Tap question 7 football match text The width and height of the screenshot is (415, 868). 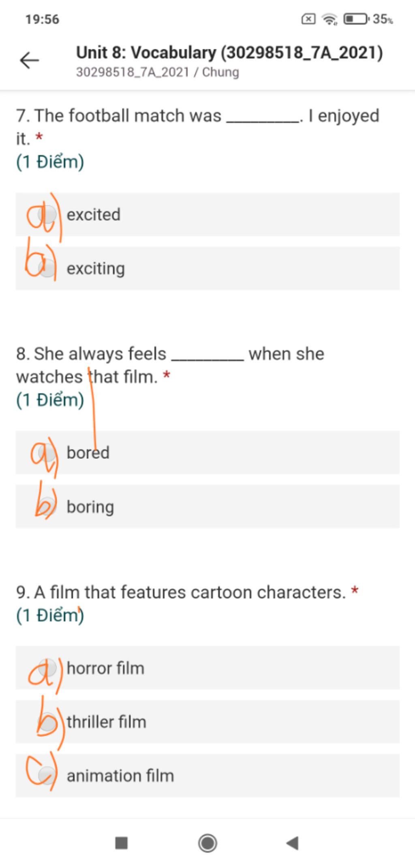coord(198,127)
